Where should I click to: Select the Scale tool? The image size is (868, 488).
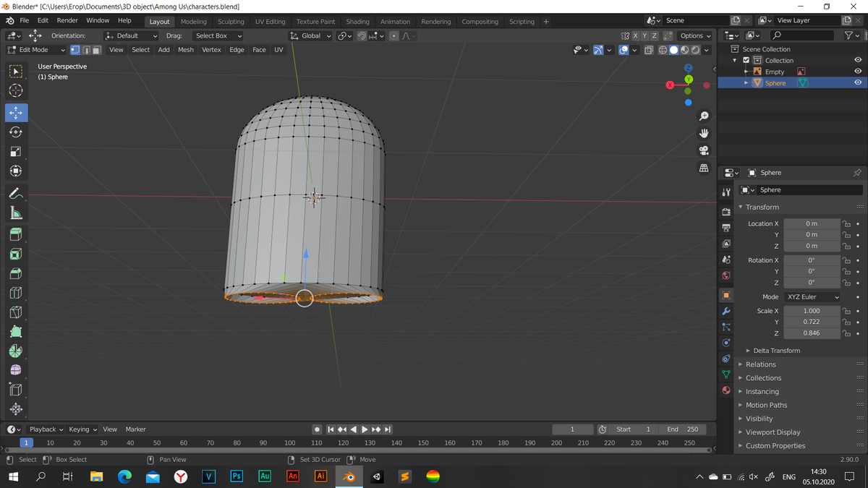coord(16,152)
